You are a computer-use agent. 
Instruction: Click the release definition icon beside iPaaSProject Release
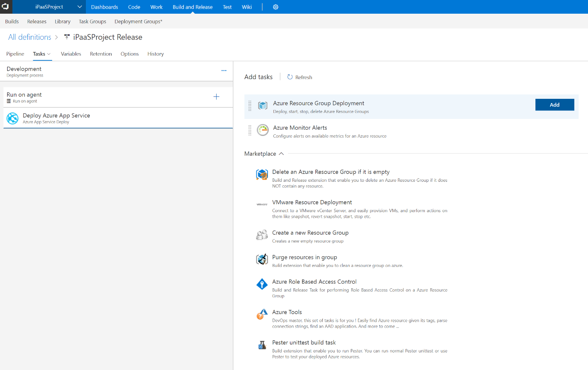click(67, 37)
